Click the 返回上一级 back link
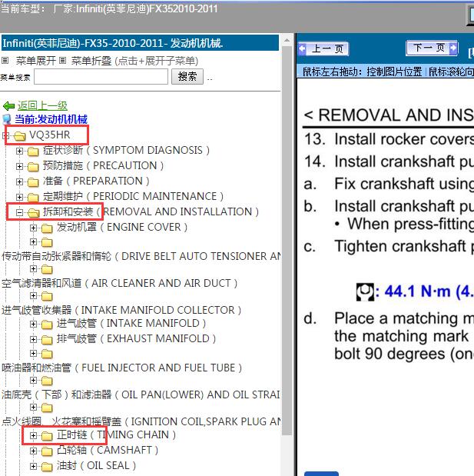Viewport: 474px width, 476px height. [42, 105]
